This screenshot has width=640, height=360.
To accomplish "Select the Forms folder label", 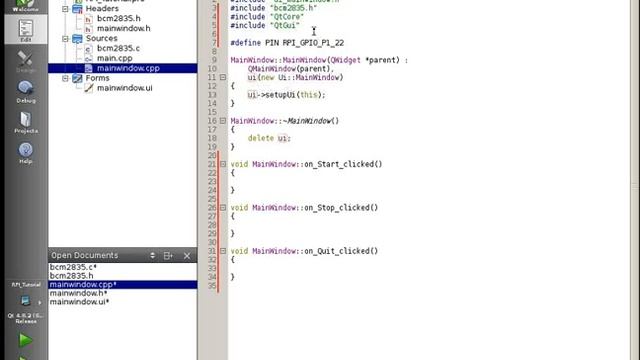I will 98,78.
